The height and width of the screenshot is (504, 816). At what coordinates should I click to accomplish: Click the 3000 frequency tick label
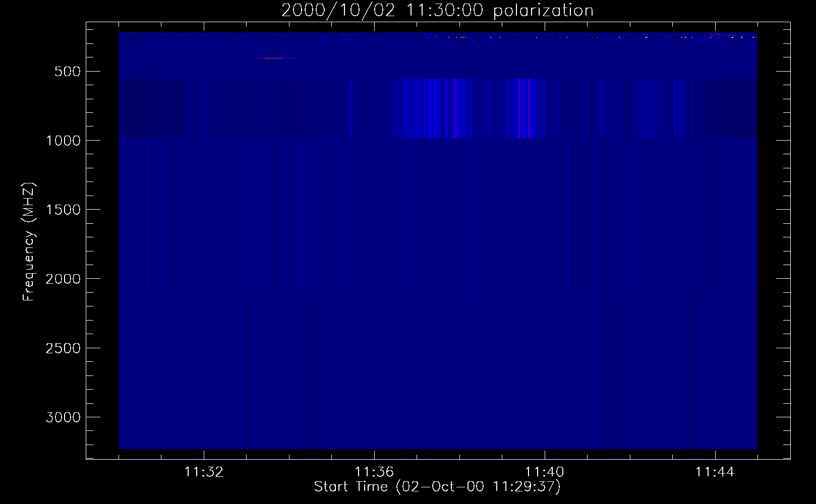tap(63, 417)
